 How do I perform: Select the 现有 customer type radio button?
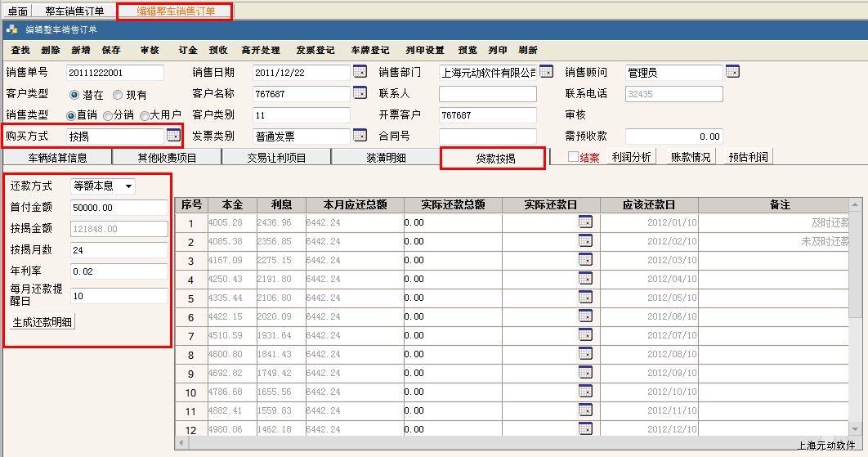click(x=118, y=95)
